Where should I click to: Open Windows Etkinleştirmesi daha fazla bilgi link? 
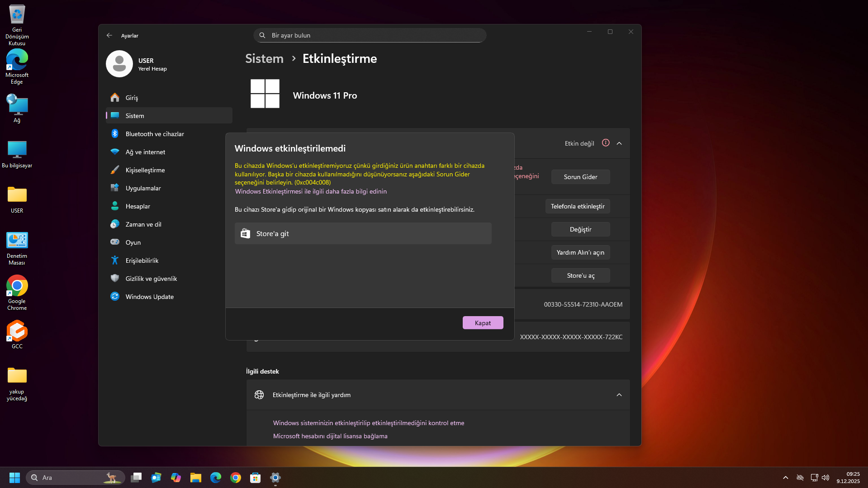point(311,191)
